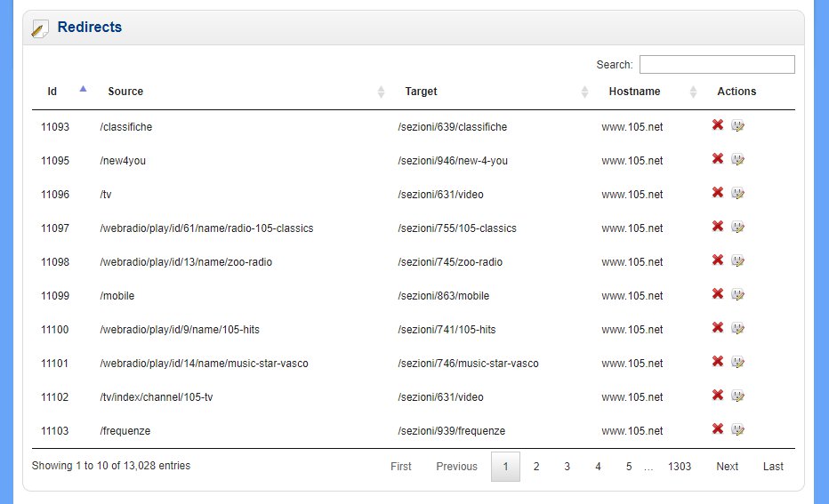Viewport: 829px width, 504px height.
Task: Delete the /tv/index/channel/105-tv redirect
Action: click(x=717, y=396)
